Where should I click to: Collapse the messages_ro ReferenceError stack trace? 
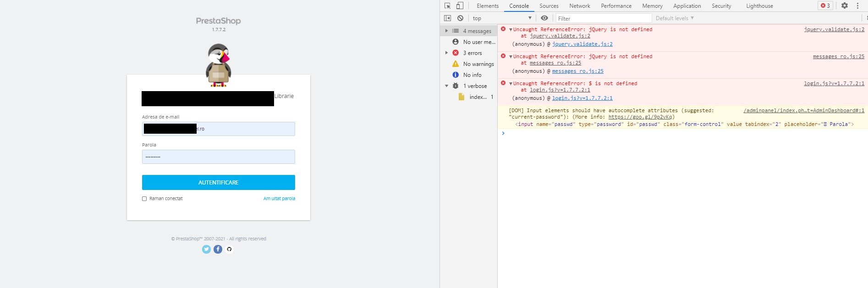coord(511,56)
